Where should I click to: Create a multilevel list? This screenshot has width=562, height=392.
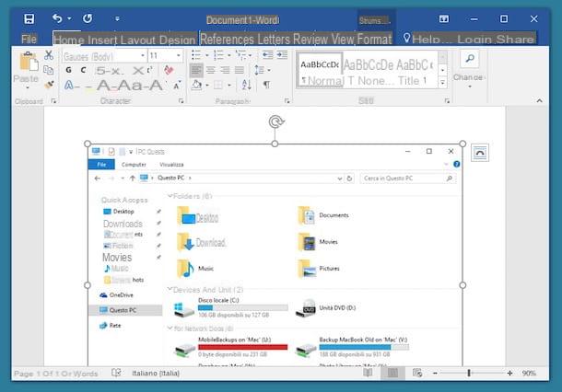240,55
